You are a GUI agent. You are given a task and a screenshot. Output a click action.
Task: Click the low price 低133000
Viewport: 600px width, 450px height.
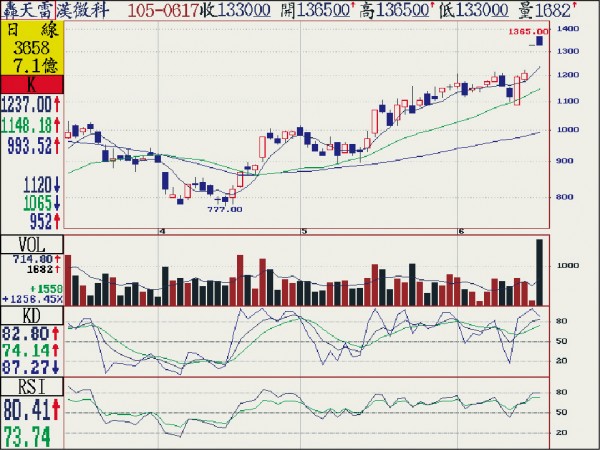(x=474, y=11)
